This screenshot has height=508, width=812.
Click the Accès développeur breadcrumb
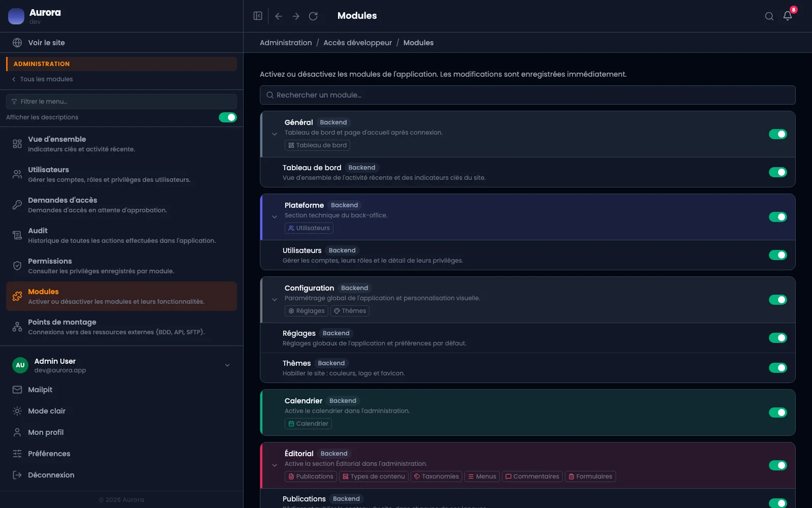[357, 43]
